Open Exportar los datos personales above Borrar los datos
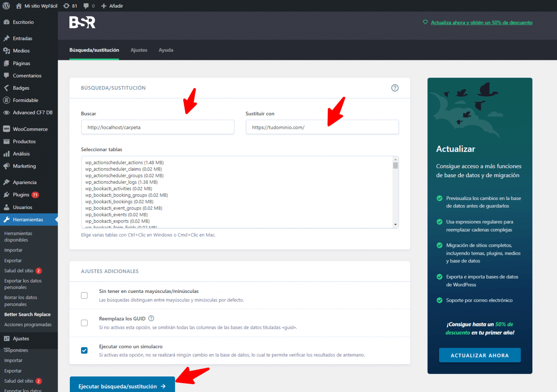The width and height of the screenshot is (557, 392). click(23, 284)
